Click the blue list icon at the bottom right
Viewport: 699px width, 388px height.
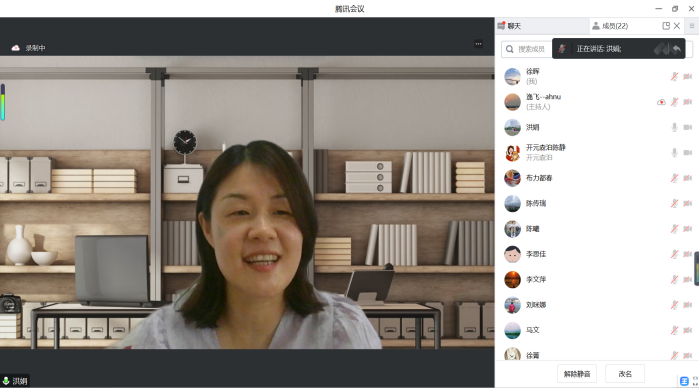pos(684,381)
